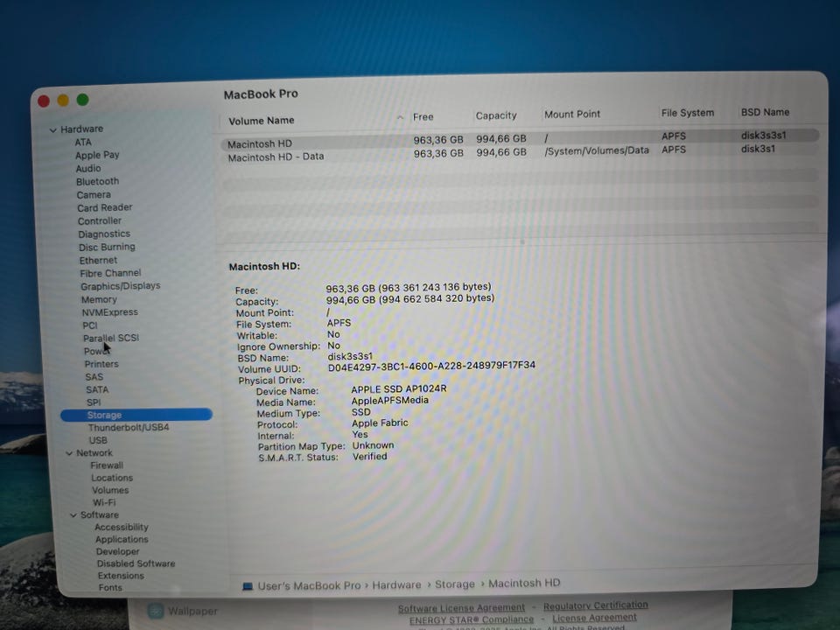Open Thunderbolt/USB4 entry

[129, 428]
